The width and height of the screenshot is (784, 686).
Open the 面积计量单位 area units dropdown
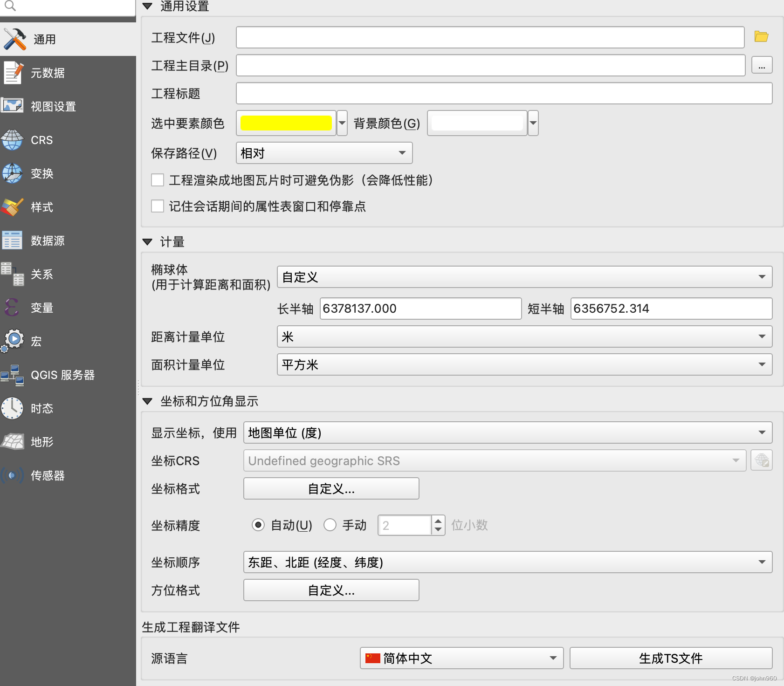(x=525, y=364)
